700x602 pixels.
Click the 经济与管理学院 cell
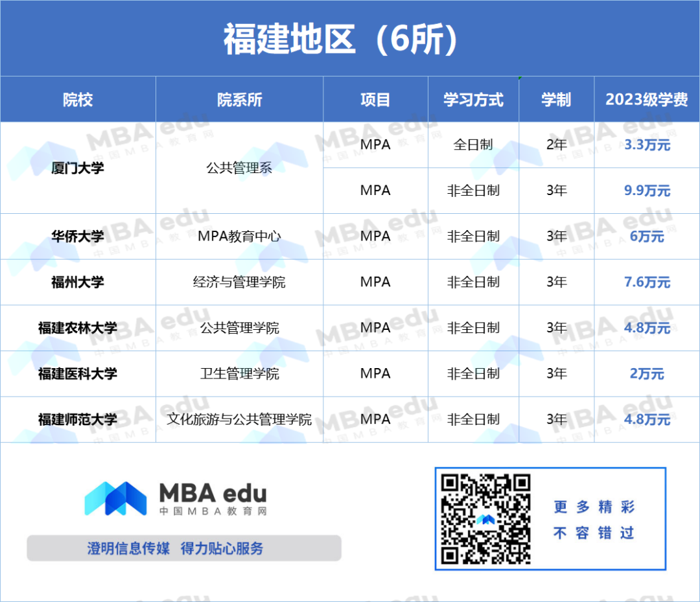click(x=239, y=282)
